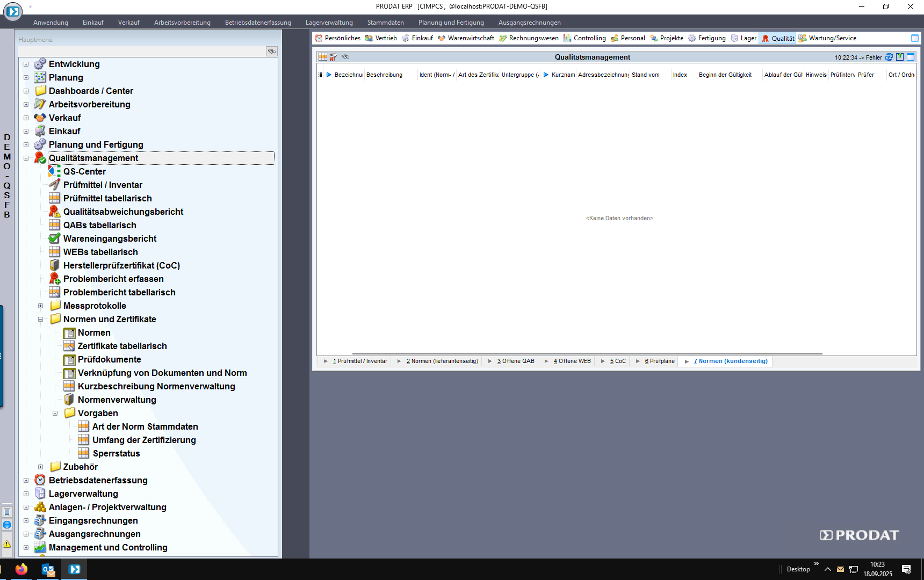
Task: Click the yellow warning triangle in left sidebar
Action: coord(7,544)
